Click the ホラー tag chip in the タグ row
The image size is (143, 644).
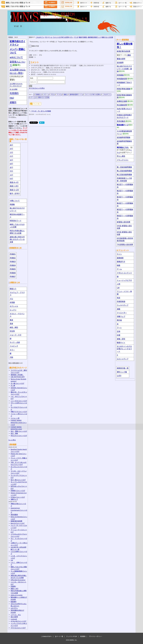(45, 95)
